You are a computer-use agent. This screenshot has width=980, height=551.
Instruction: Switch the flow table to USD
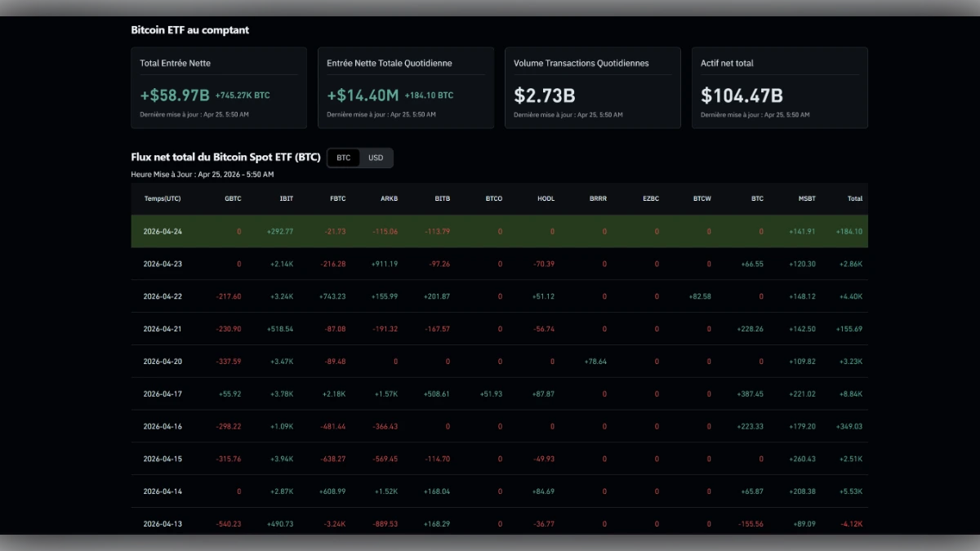coord(376,158)
